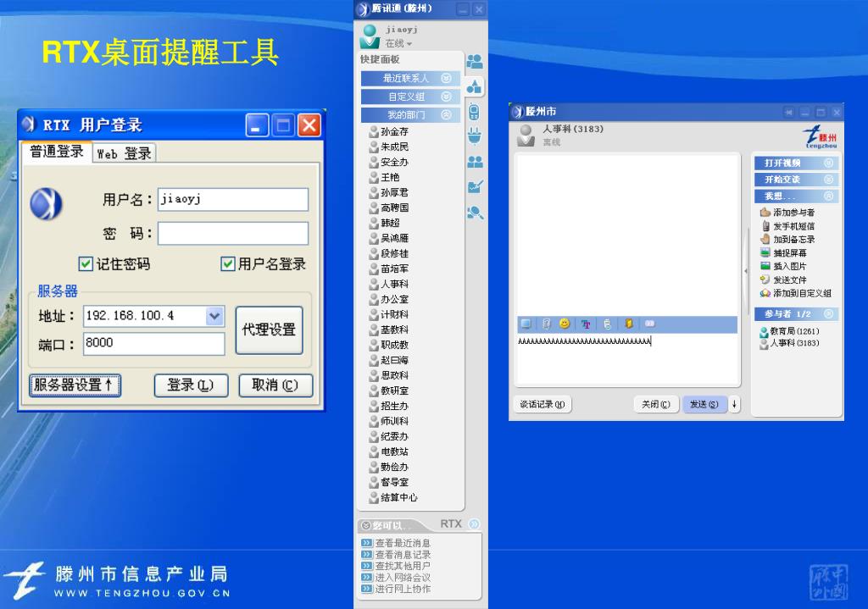Click 捕捉屏幕 capture screen action
The image size is (868, 609).
pyautogui.click(x=782, y=252)
